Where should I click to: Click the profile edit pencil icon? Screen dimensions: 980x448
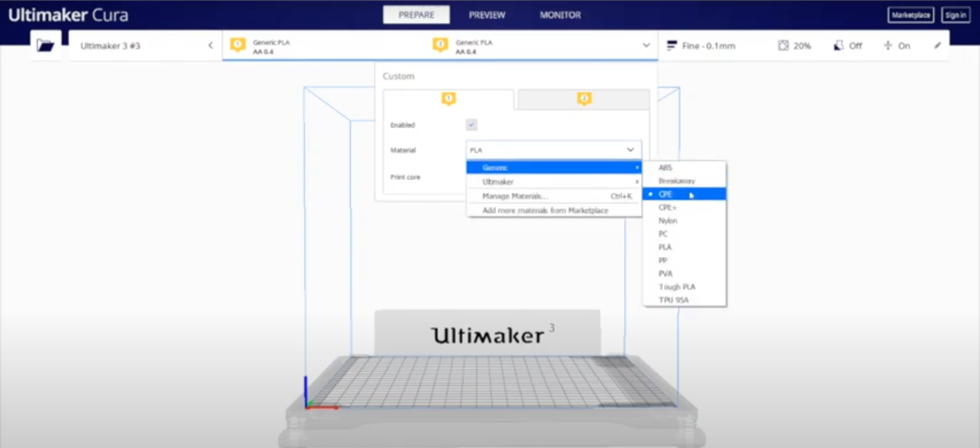pos(937,46)
